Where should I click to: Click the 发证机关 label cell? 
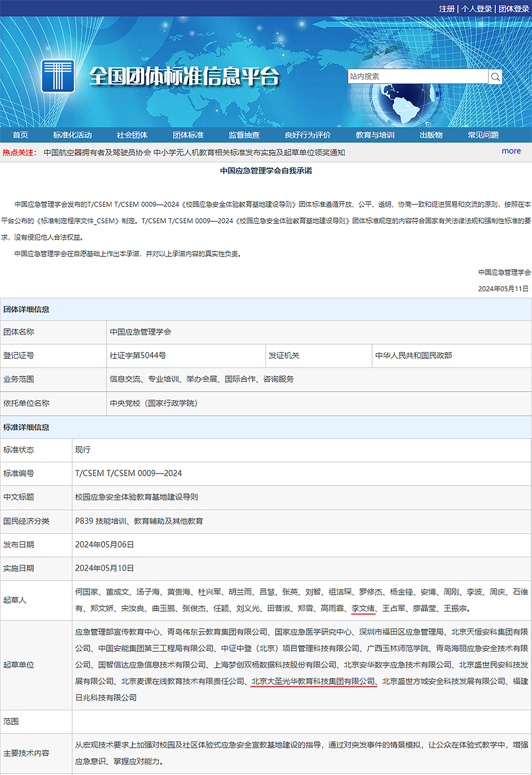(319, 356)
